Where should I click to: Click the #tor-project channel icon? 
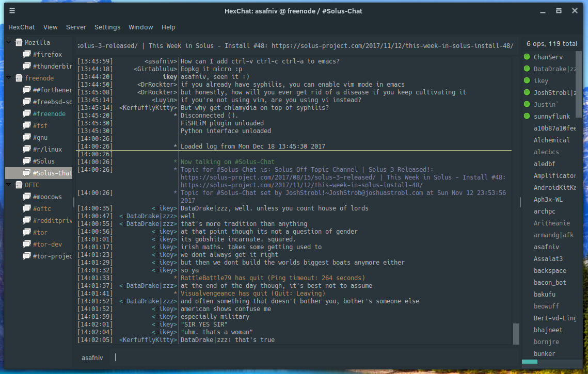27,256
